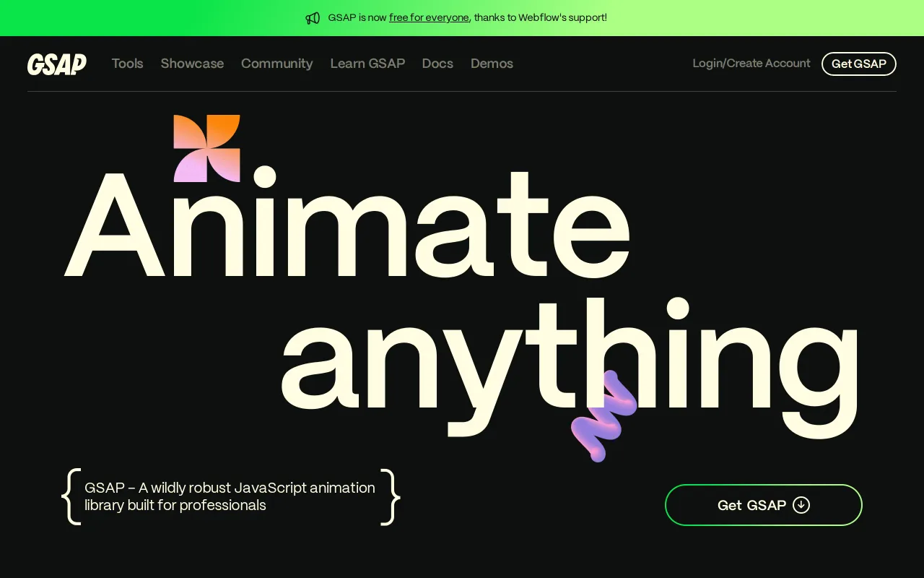The width and height of the screenshot is (924, 578).
Task: Open Learn GSAP in navigation
Action: click(367, 64)
